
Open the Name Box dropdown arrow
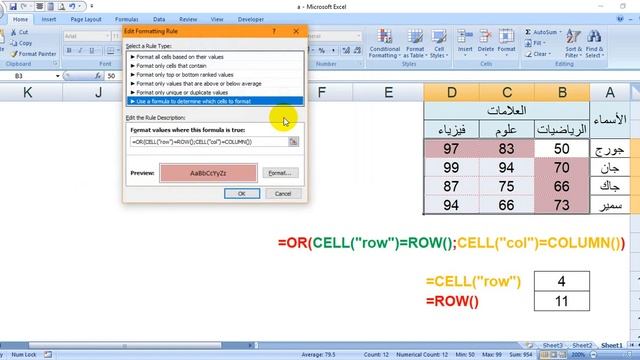[x=58, y=76]
